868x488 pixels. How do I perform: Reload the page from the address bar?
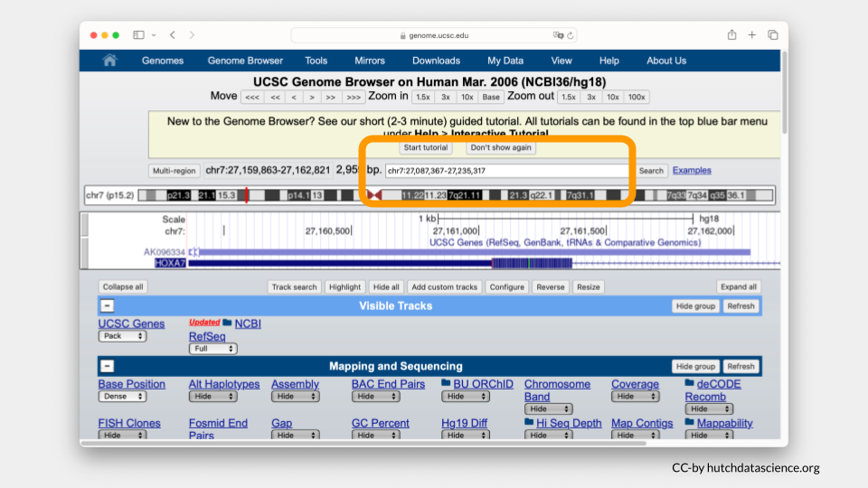[571, 35]
